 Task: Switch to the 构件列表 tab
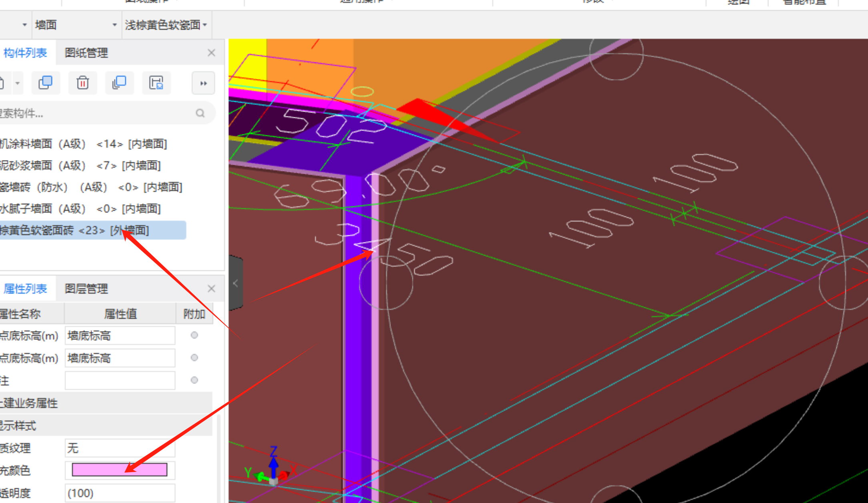click(25, 53)
